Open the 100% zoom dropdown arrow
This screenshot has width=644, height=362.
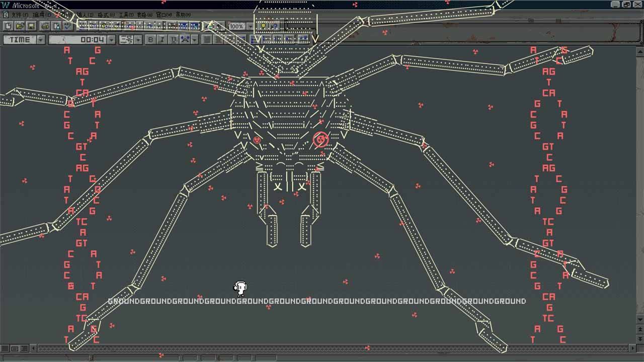250,26
